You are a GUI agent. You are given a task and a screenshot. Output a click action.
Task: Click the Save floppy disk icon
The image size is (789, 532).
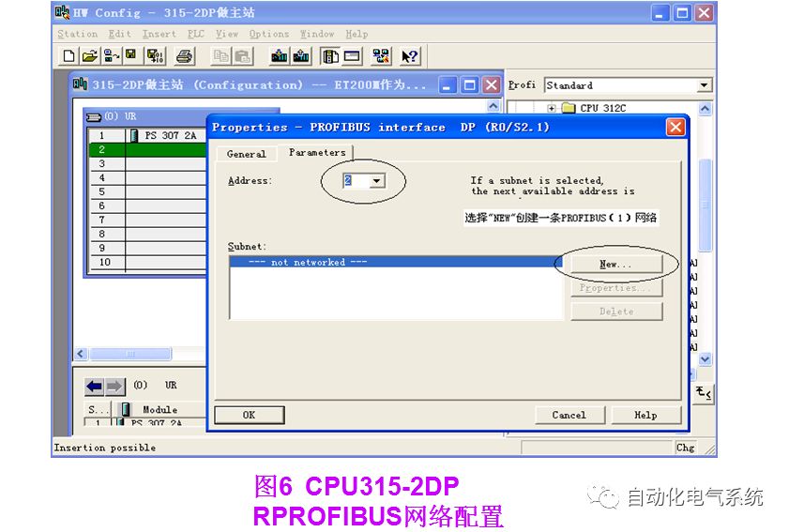tap(131, 56)
